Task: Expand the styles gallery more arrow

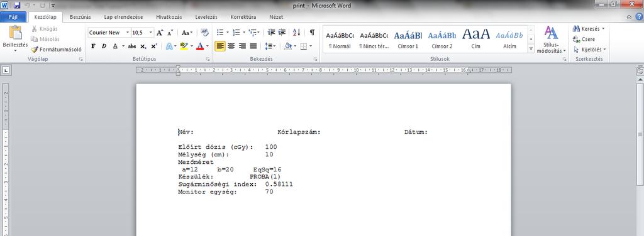Action: [531, 49]
